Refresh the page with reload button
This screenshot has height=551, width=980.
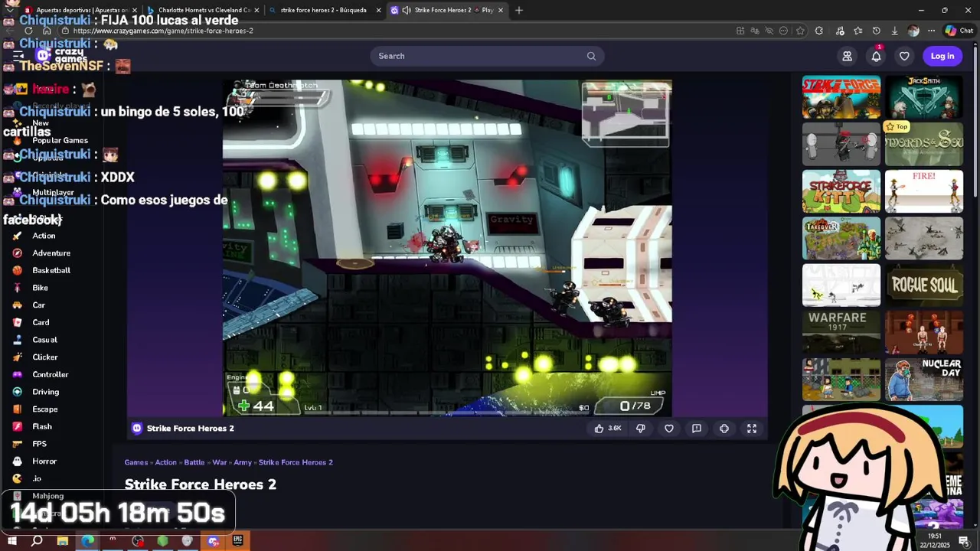click(28, 31)
